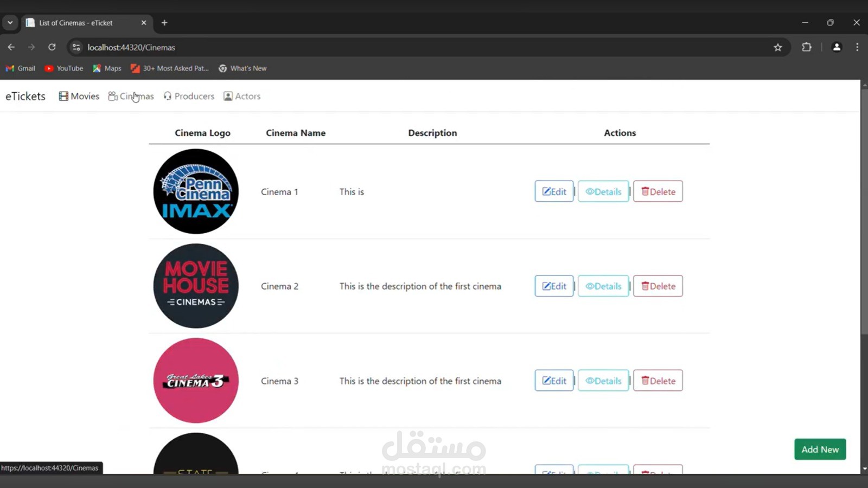This screenshot has width=868, height=488.
Task: Click the address bar URL
Action: pos(131,47)
